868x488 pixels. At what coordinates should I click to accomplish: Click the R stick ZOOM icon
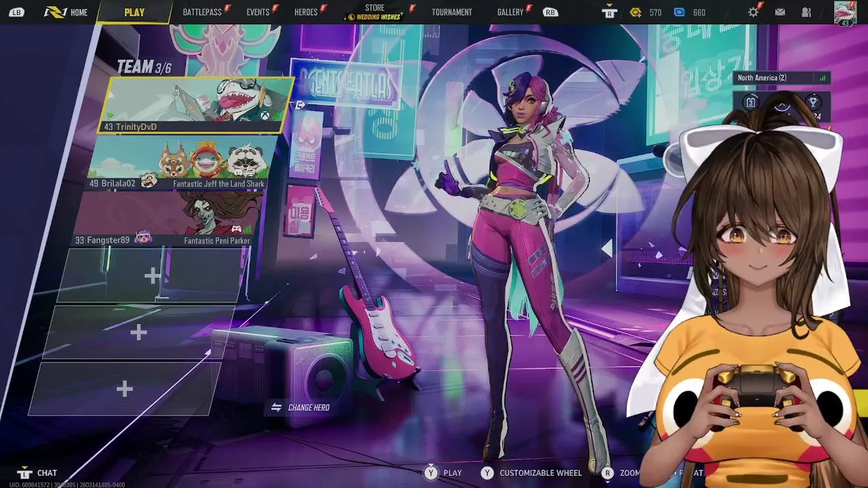coord(608,473)
